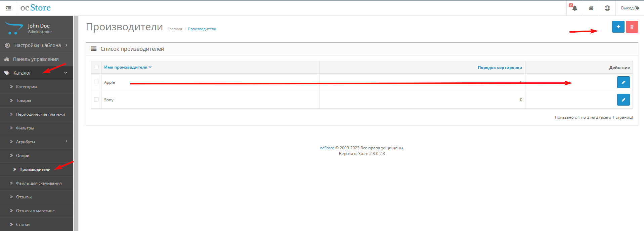Click the Выход logout link
Image resolution: width=644 pixels, height=231 pixels.
click(x=630, y=8)
